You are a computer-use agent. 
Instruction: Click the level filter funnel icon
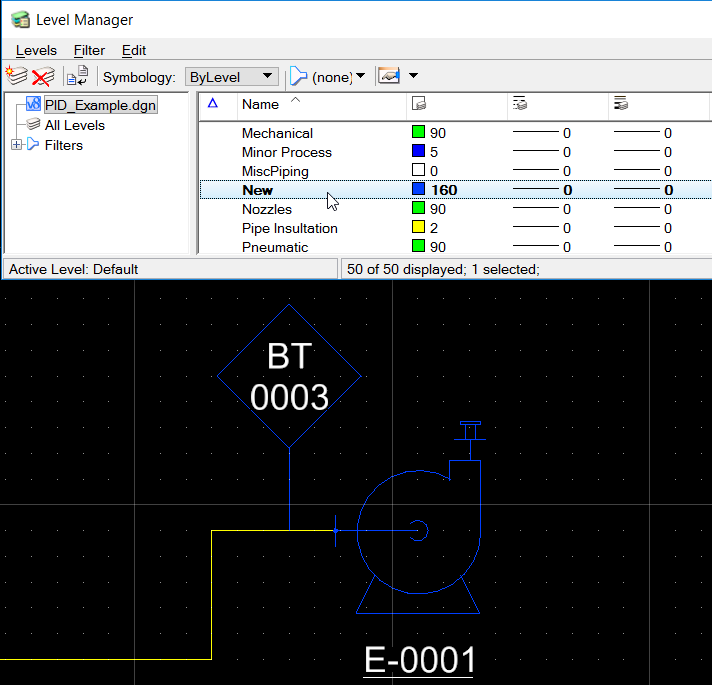point(298,77)
